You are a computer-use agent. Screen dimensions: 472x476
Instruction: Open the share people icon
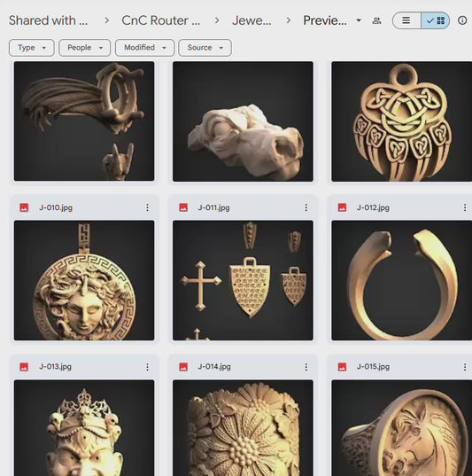tap(376, 20)
